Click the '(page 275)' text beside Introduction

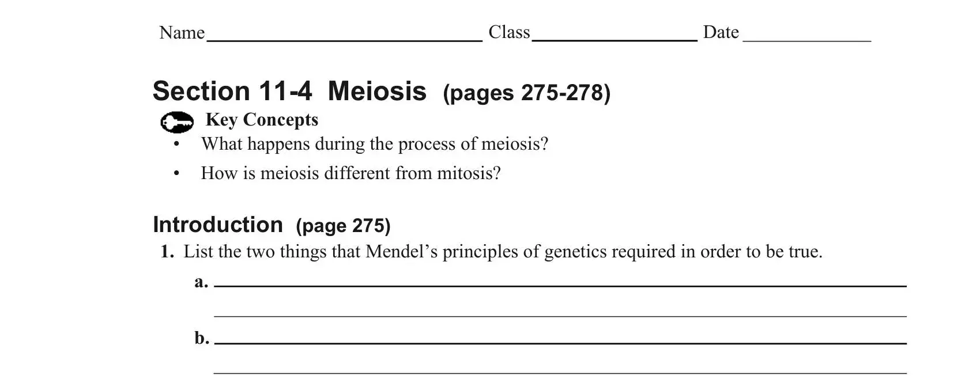coord(343,226)
